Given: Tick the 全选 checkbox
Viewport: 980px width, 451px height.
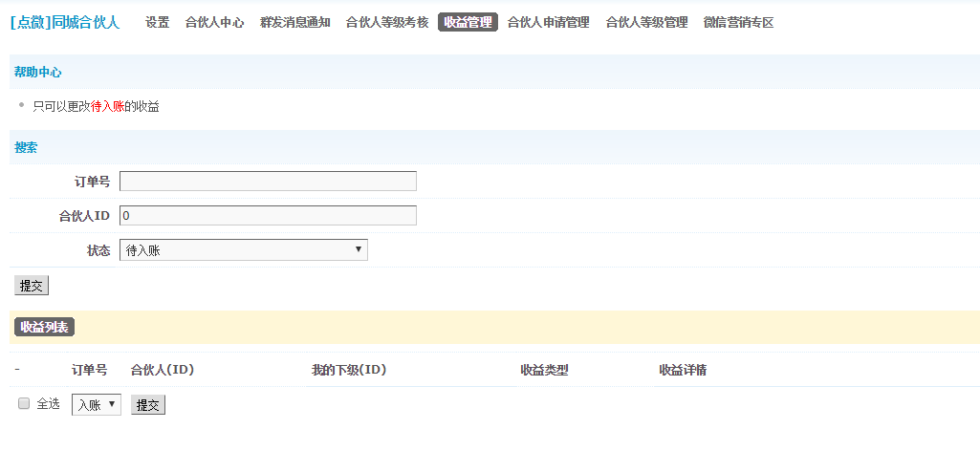Looking at the screenshot, I should (x=24, y=403).
